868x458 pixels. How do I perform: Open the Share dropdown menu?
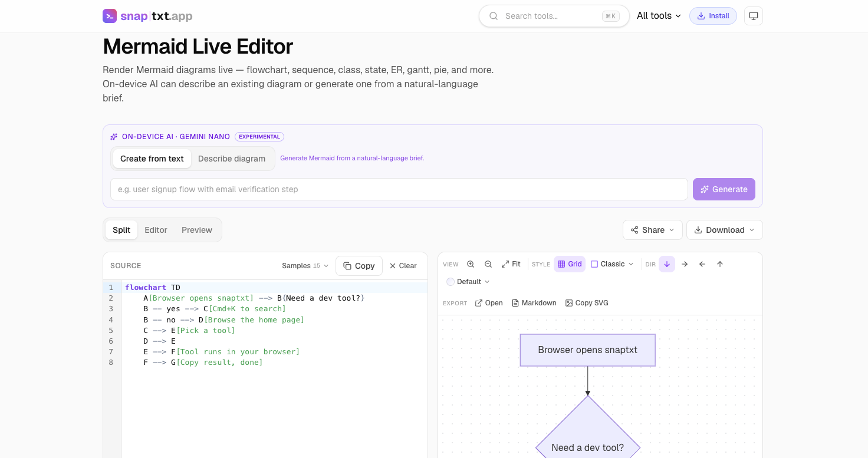pyautogui.click(x=653, y=230)
